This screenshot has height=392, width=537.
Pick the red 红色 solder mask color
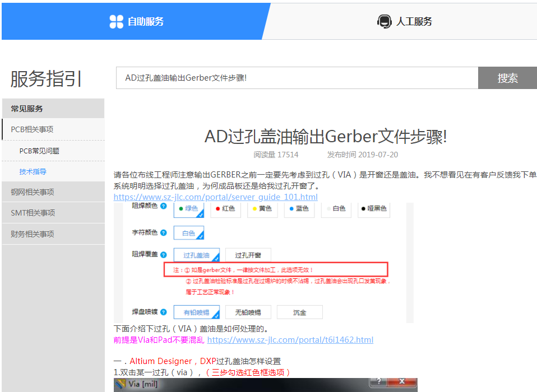(x=225, y=209)
